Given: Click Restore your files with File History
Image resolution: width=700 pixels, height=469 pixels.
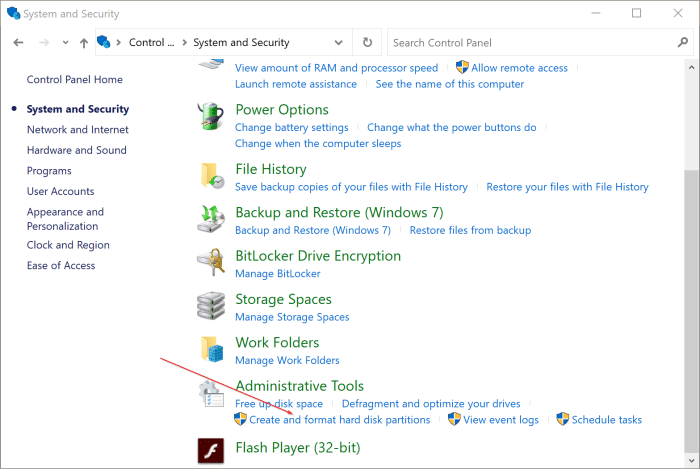Looking at the screenshot, I should tap(567, 187).
